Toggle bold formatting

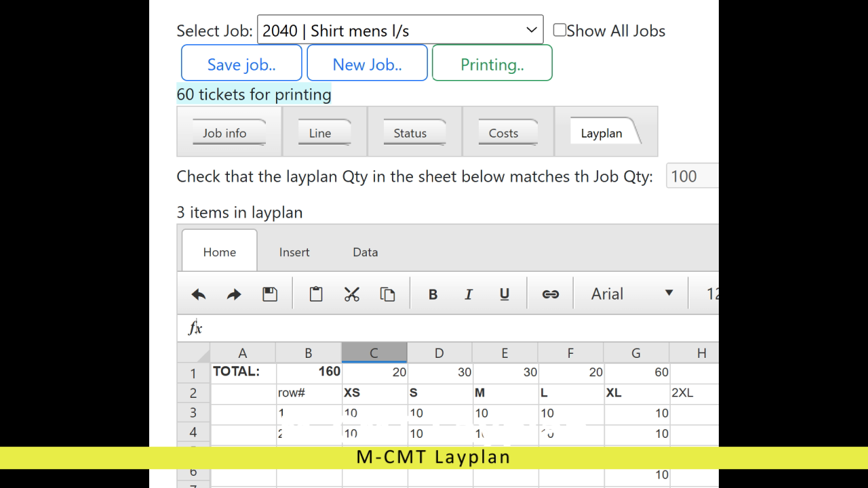click(433, 294)
